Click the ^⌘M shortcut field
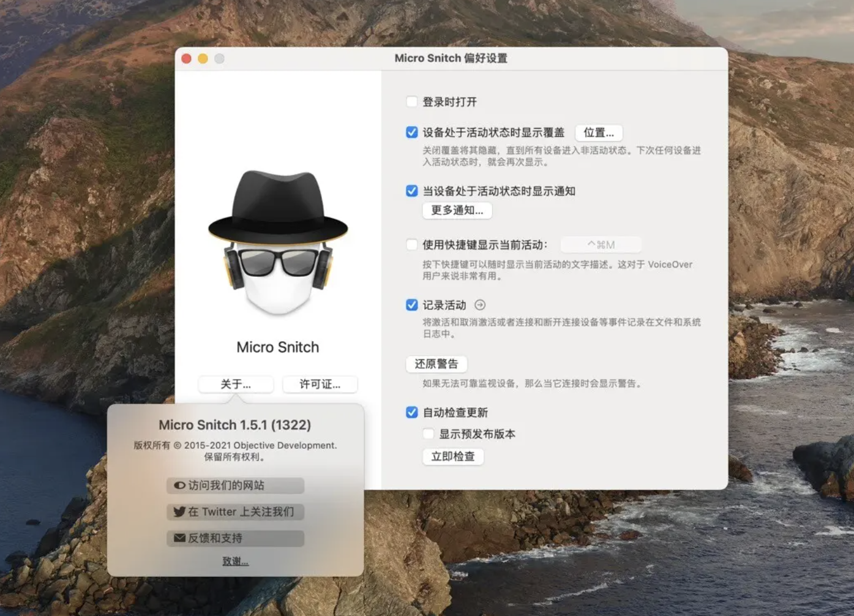Screen dimensions: 854x616 tap(601, 244)
